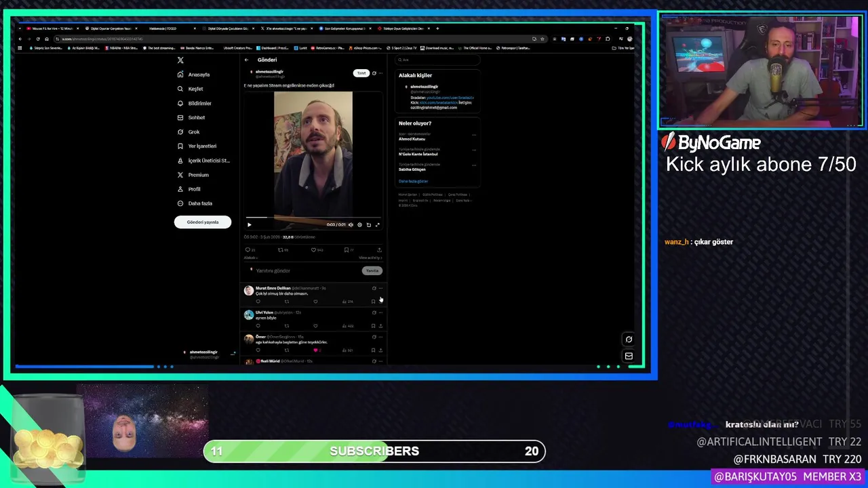868x488 pixels.
Task: Open Keşfet from the sidebar
Action: coord(190,89)
